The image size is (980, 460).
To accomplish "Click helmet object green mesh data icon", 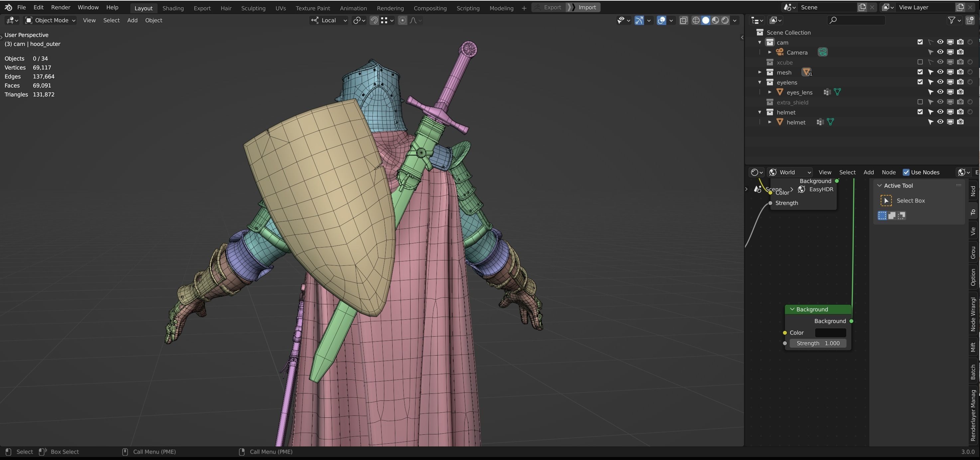I will (x=830, y=122).
